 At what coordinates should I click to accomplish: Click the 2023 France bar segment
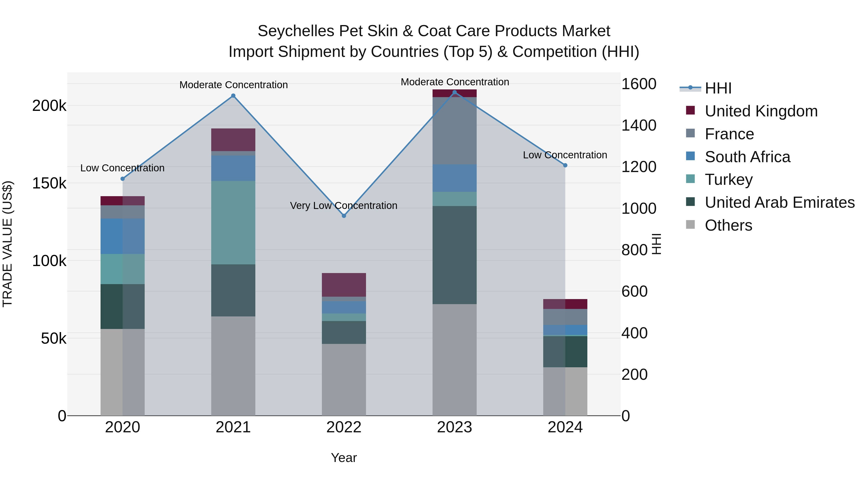[x=454, y=131]
